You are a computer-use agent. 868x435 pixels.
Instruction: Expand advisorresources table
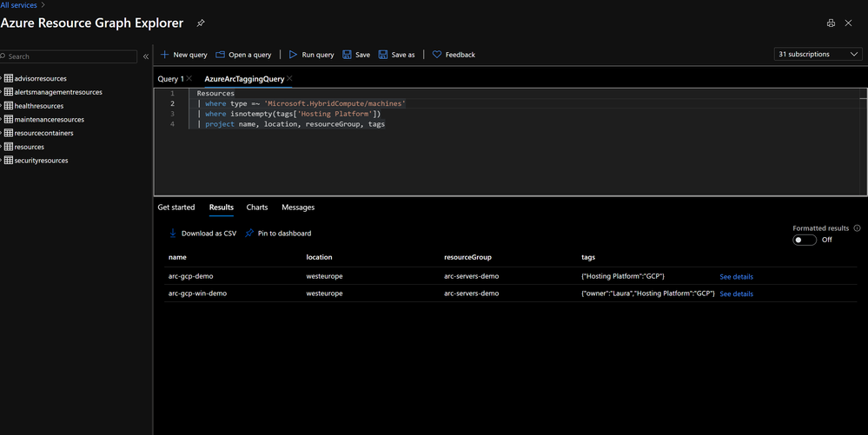(2, 79)
